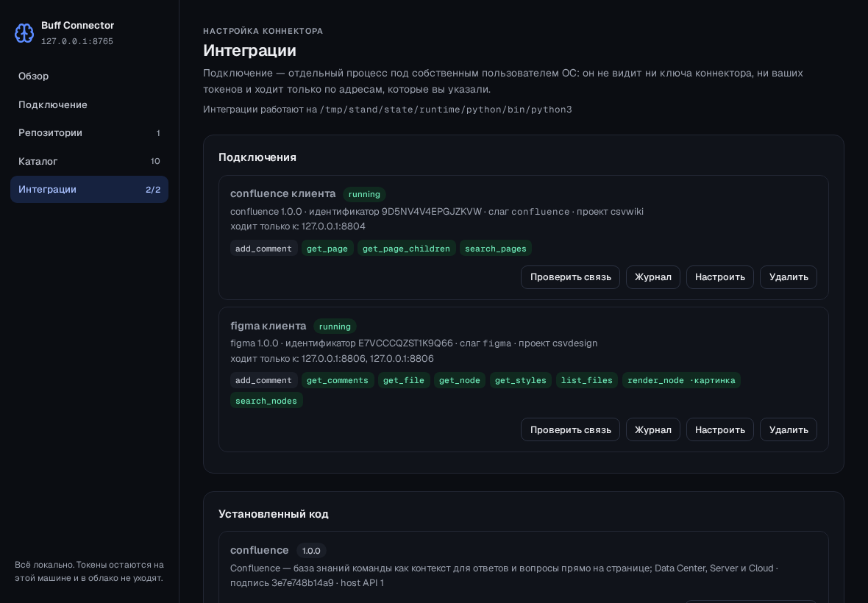Click the подпись 3e7e748b14a9 text

click(x=282, y=582)
